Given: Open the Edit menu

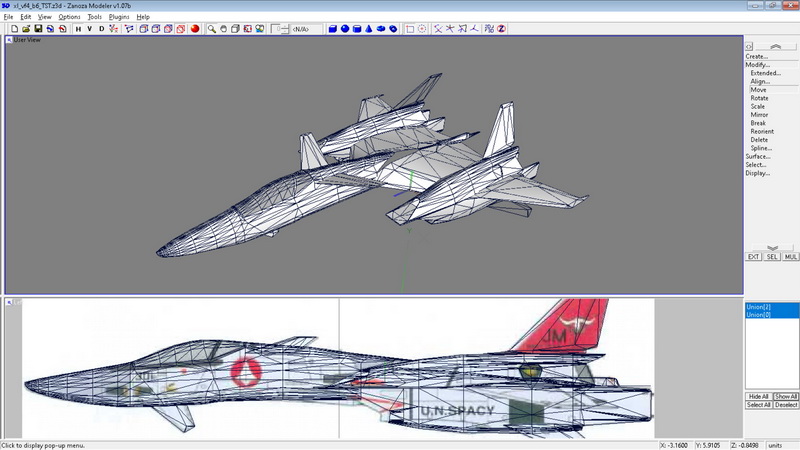Looking at the screenshot, I should [x=26, y=17].
